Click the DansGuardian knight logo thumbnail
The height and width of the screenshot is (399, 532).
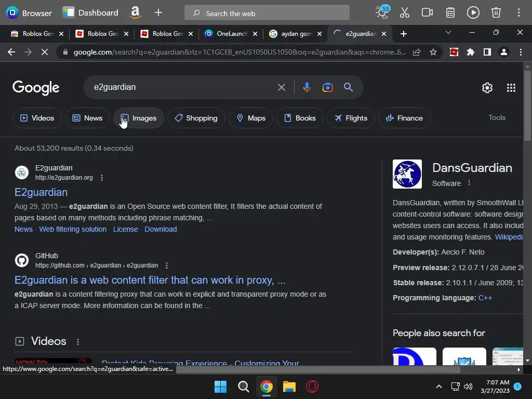(407, 174)
